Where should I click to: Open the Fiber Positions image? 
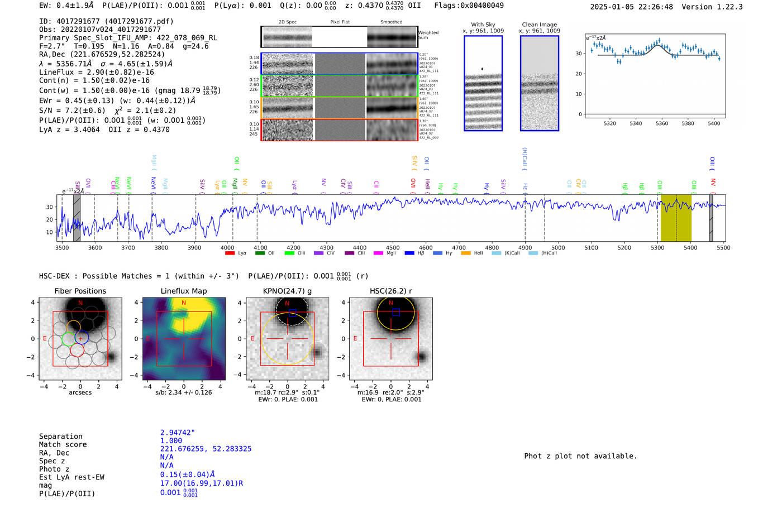(x=80, y=338)
